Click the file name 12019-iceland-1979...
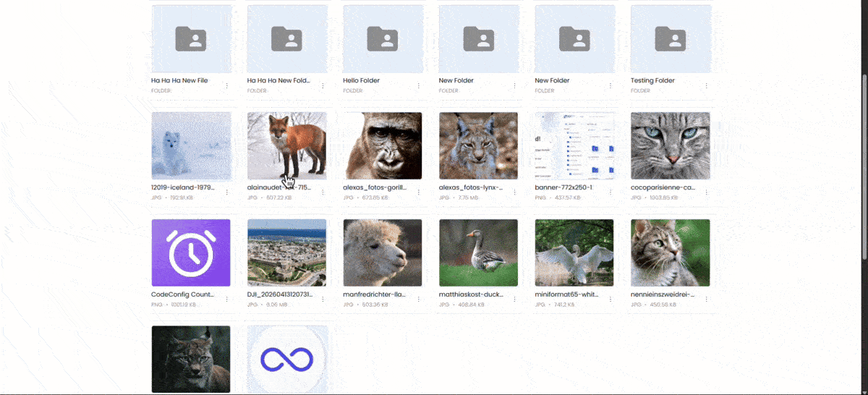Screen dimensions: 868x395 point(183,187)
